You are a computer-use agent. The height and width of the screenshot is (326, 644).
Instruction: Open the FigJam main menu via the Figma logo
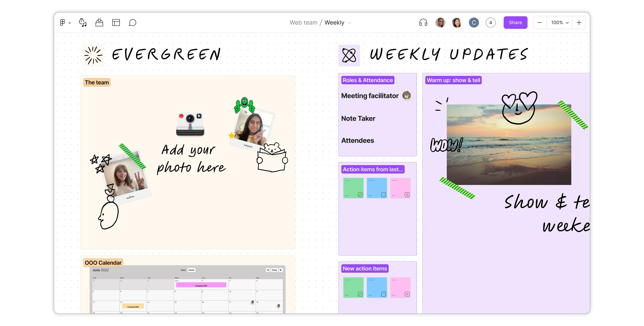click(63, 23)
